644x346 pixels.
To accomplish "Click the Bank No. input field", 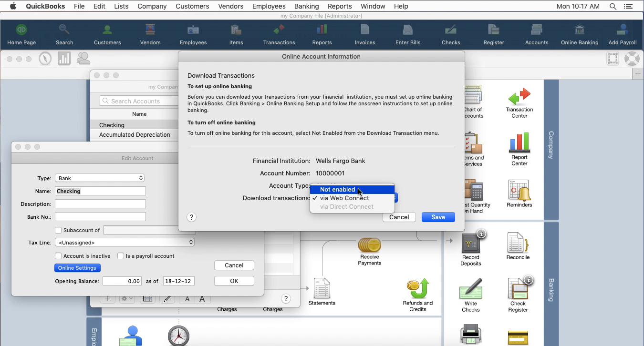I will (x=100, y=216).
